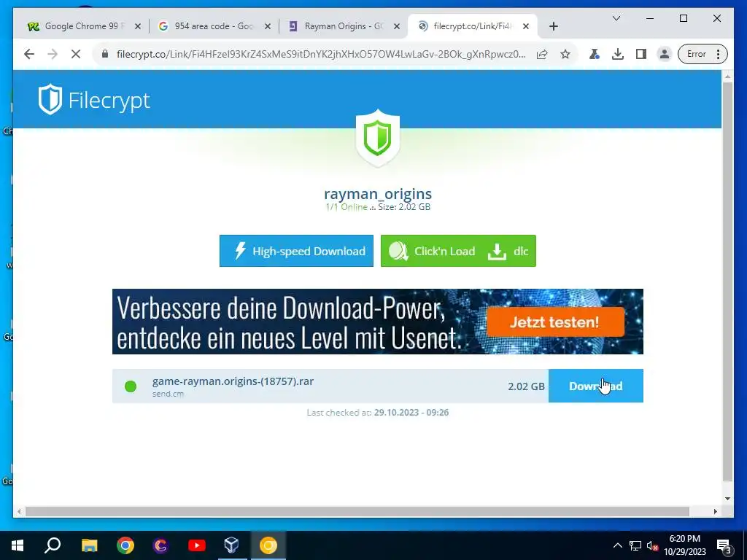Screen dimensions: 747x560
Task: Go back to the previous page
Action: (x=29, y=54)
